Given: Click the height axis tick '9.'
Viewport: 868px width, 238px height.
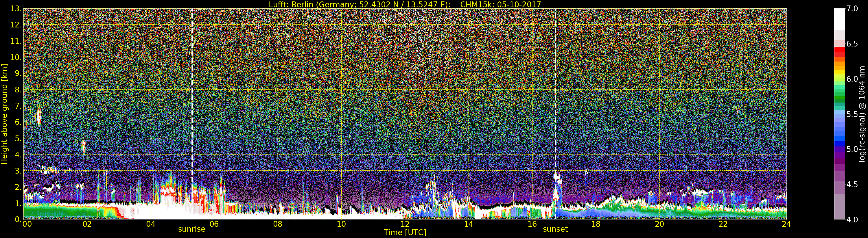Looking at the screenshot, I should click(x=18, y=73).
